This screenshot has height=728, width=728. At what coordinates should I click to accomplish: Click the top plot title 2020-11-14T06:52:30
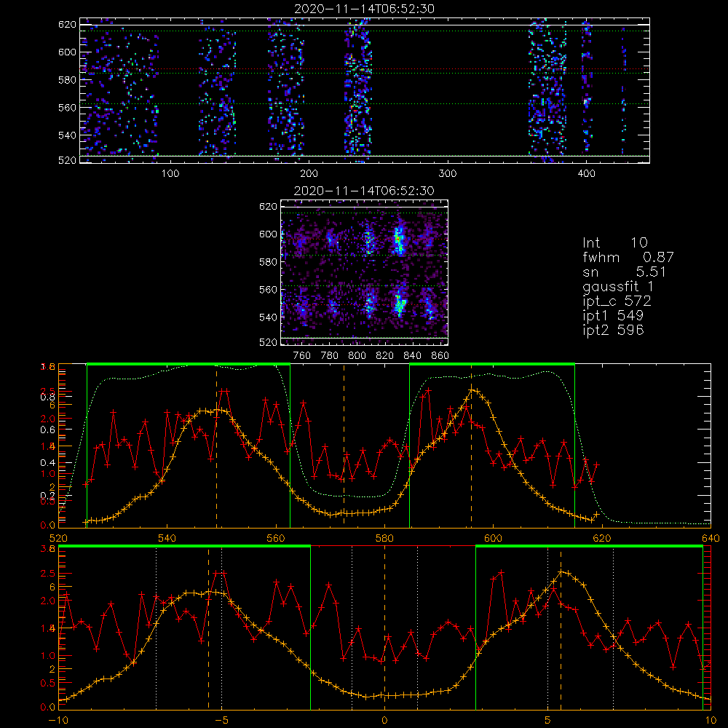365,9
